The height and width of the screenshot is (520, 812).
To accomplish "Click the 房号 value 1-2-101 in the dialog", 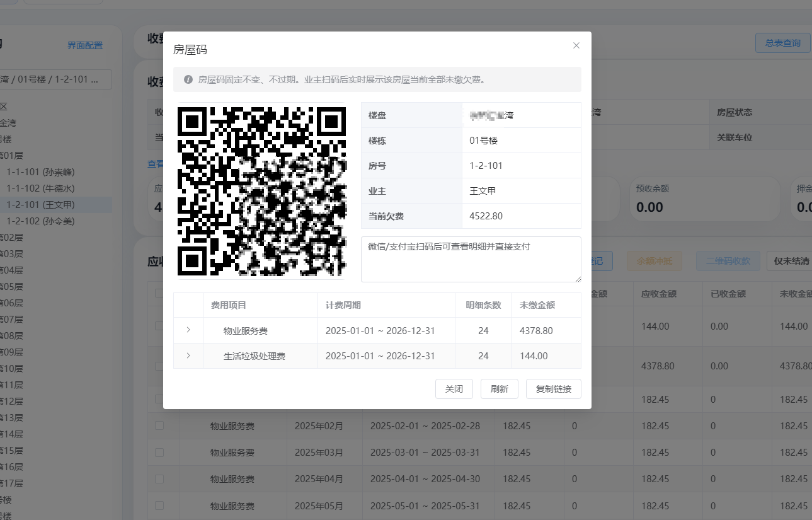I will click(486, 166).
